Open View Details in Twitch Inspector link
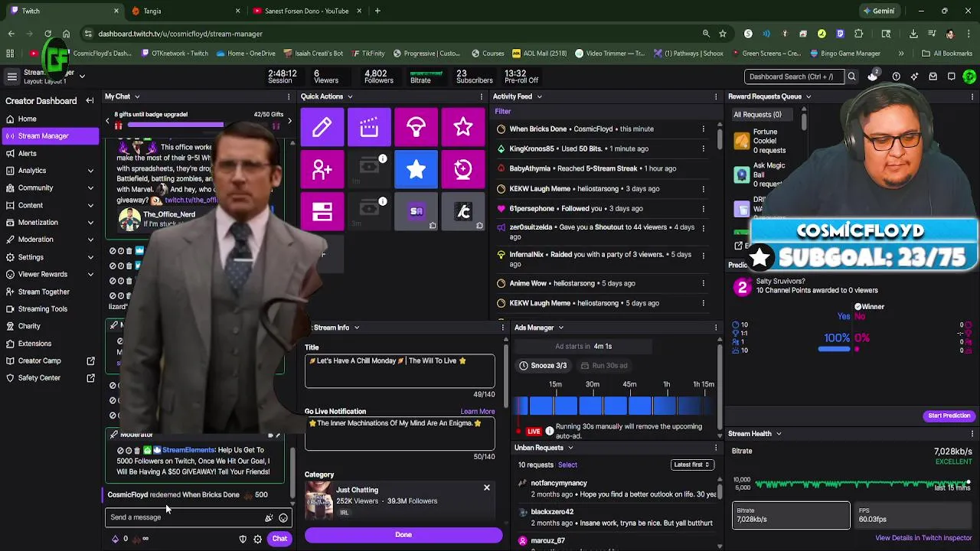980x551 pixels. (923, 538)
